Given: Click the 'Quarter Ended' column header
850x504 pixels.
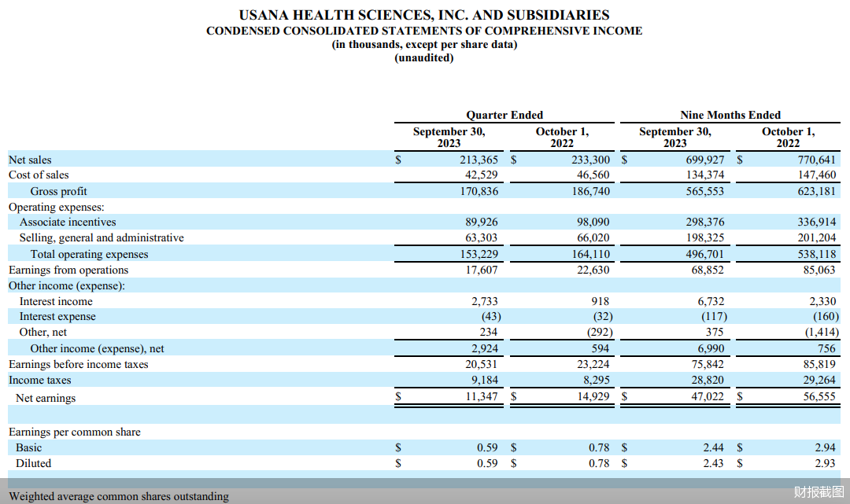Looking at the screenshot, I should [x=504, y=116].
